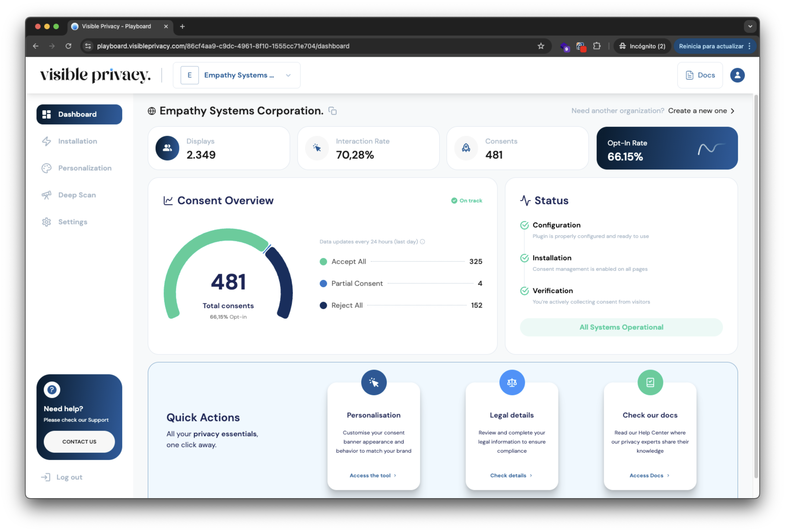Click the Log out arrow icon
This screenshot has height=532, width=785.
[x=46, y=477]
